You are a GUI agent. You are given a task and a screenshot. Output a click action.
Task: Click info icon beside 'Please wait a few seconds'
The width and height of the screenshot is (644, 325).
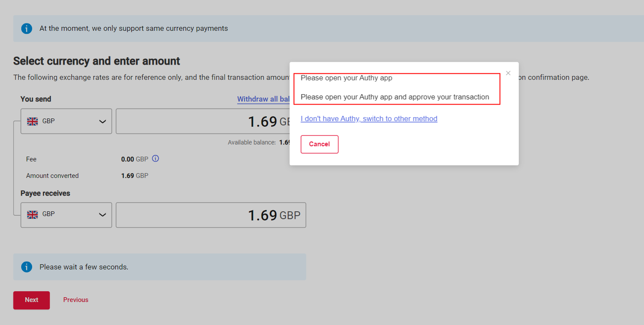click(27, 267)
